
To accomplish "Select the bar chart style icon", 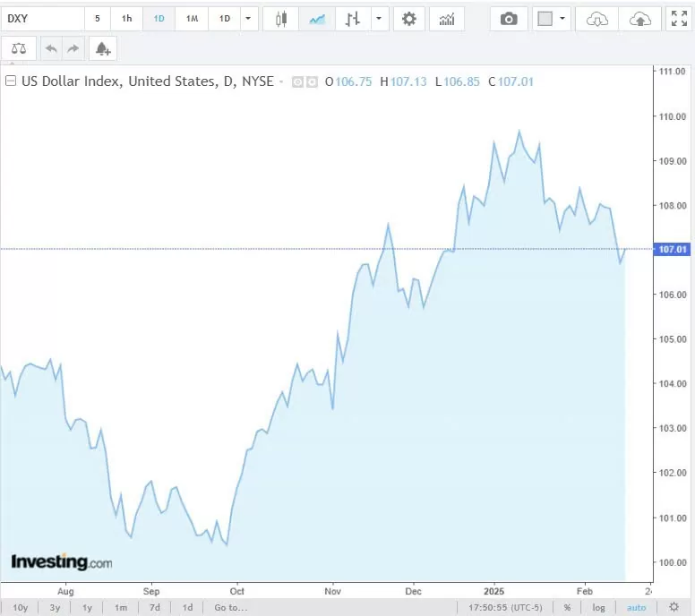I will (353, 19).
